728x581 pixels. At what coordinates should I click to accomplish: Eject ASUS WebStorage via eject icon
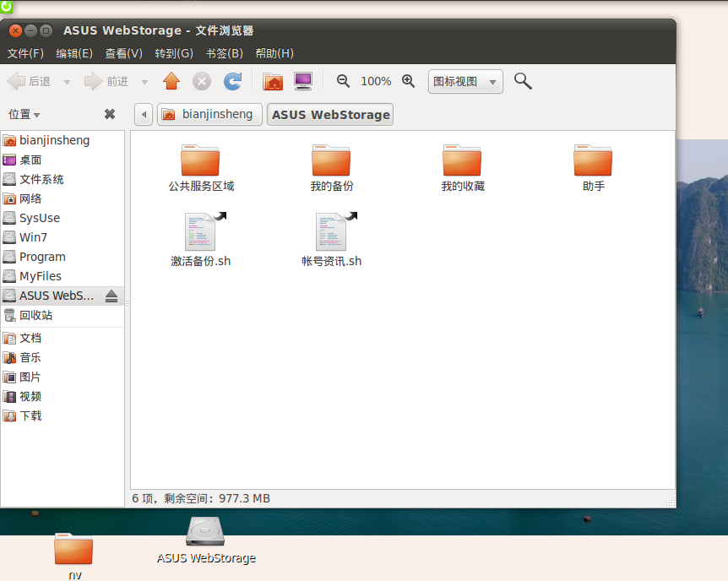(x=111, y=296)
